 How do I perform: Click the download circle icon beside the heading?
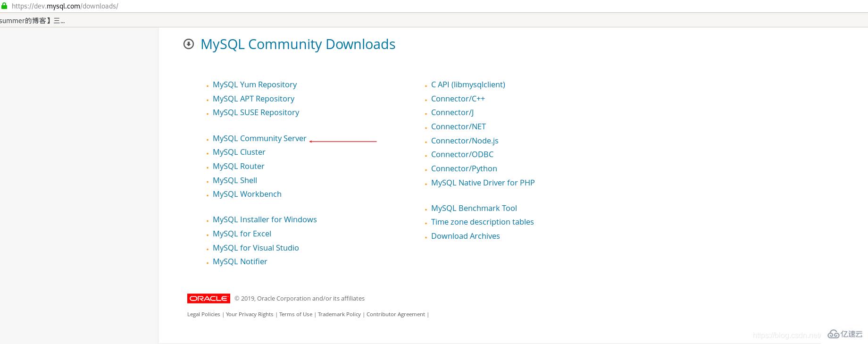[x=189, y=44]
